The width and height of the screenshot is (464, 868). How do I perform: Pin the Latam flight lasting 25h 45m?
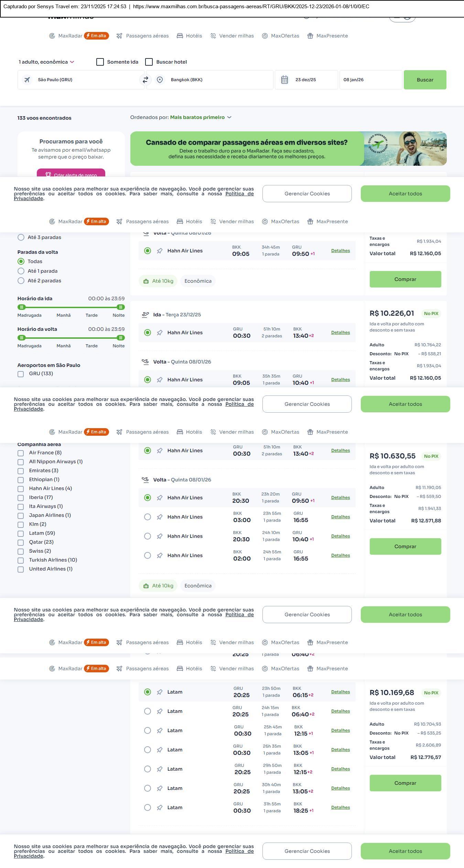click(160, 730)
